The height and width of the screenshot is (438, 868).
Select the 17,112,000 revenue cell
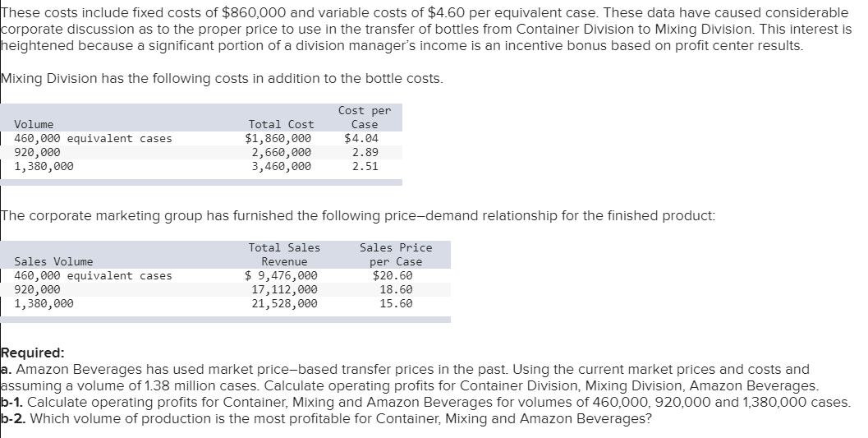coord(284,289)
